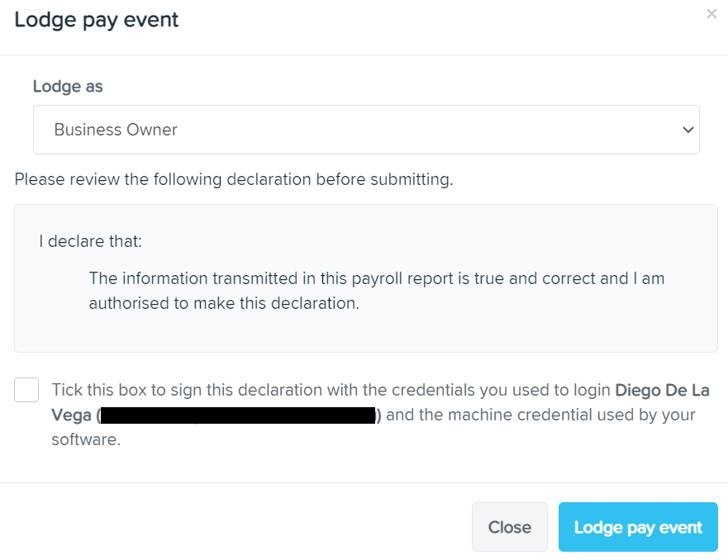Screen dimensions: 728x560
Task: Click the Lodge as field label
Action: (x=67, y=86)
